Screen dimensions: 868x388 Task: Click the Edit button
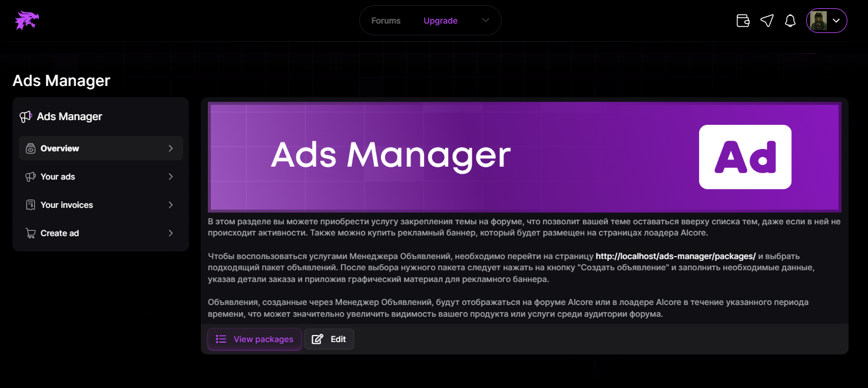tap(329, 339)
